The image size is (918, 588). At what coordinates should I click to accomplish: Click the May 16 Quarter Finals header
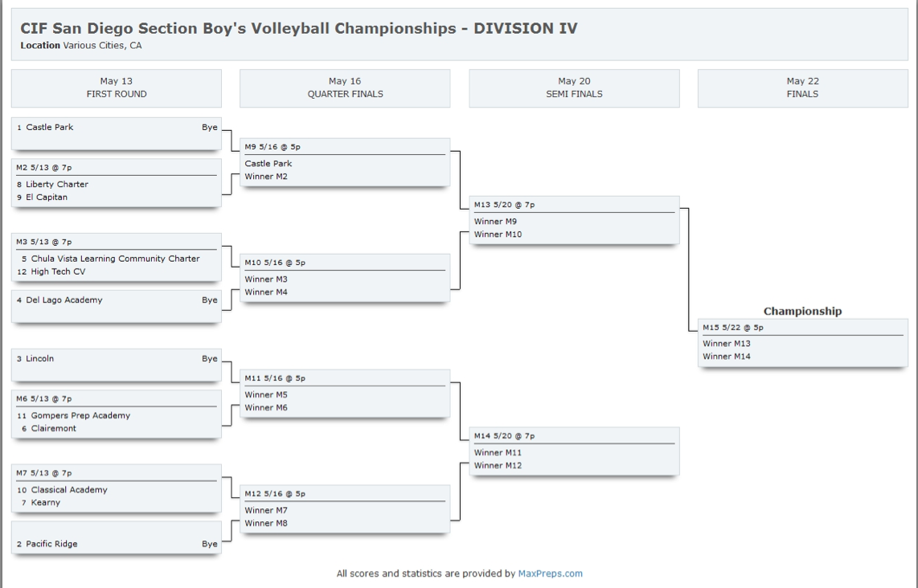[345, 88]
